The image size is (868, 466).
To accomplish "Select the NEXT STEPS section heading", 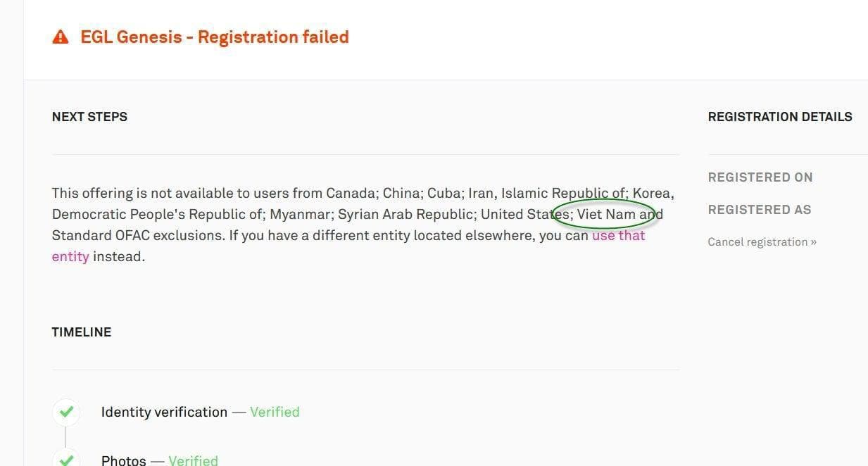I will tap(89, 117).
